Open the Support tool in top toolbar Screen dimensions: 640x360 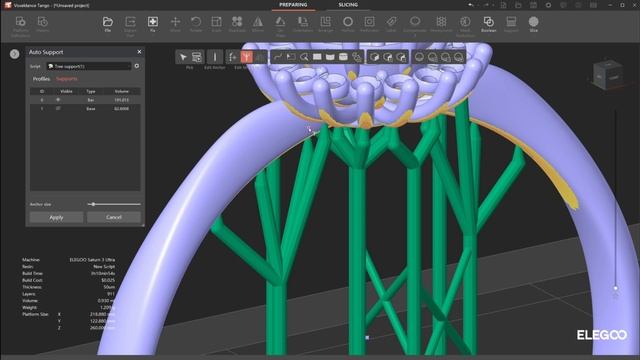tap(511, 24)
